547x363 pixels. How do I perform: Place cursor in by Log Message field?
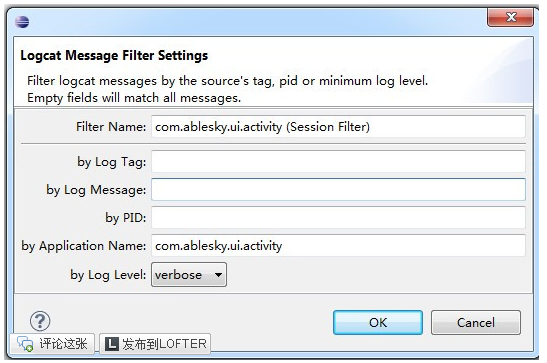tap(338, 190)
